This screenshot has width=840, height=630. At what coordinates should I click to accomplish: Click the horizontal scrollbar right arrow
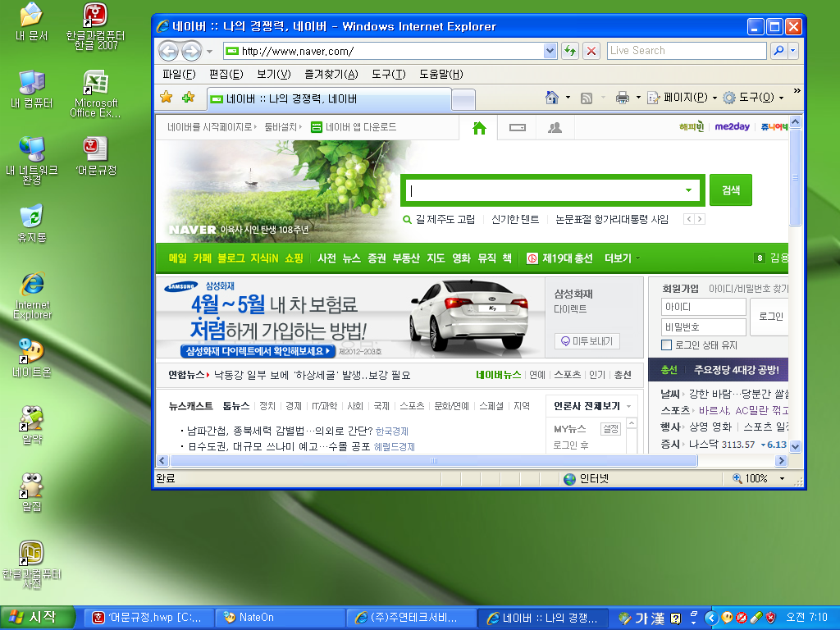[x=781, y=461]
